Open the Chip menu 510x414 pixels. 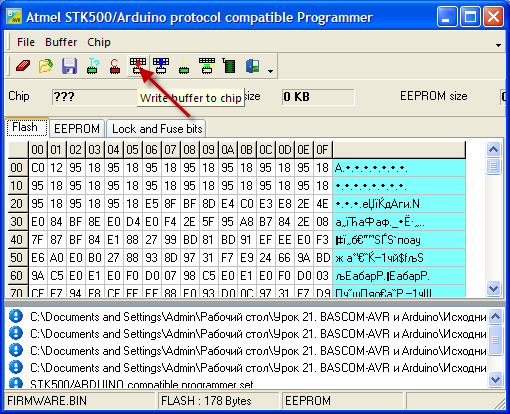(x=99, y=42)
